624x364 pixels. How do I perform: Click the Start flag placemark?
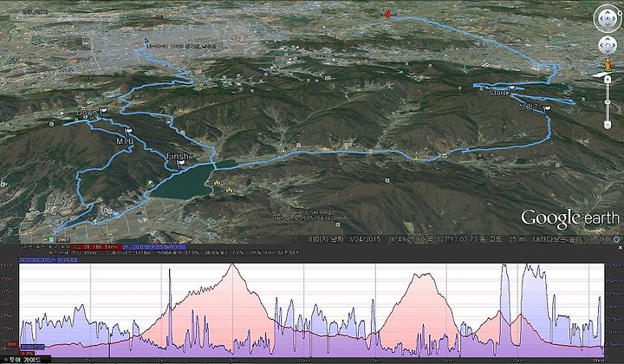tap(512, 88)
